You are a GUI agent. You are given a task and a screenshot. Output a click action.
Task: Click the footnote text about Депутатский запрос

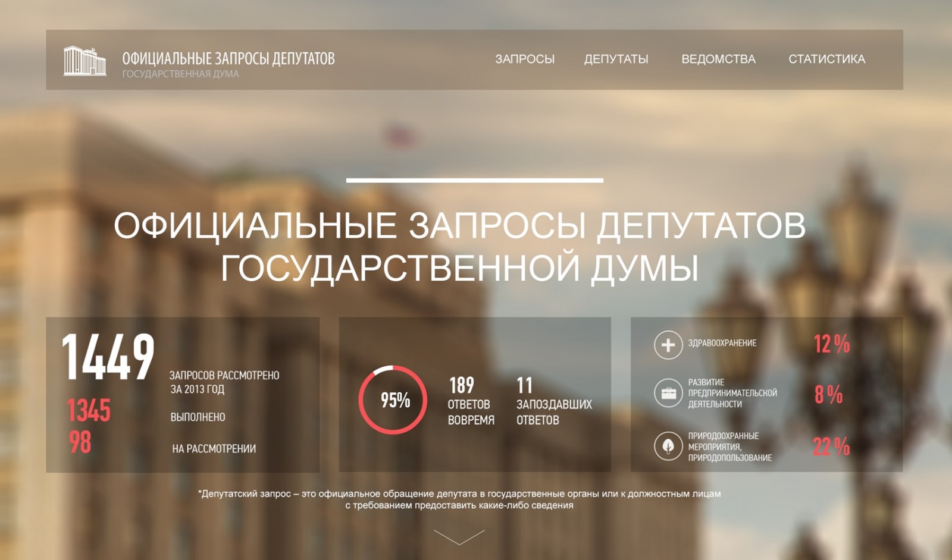459,499
